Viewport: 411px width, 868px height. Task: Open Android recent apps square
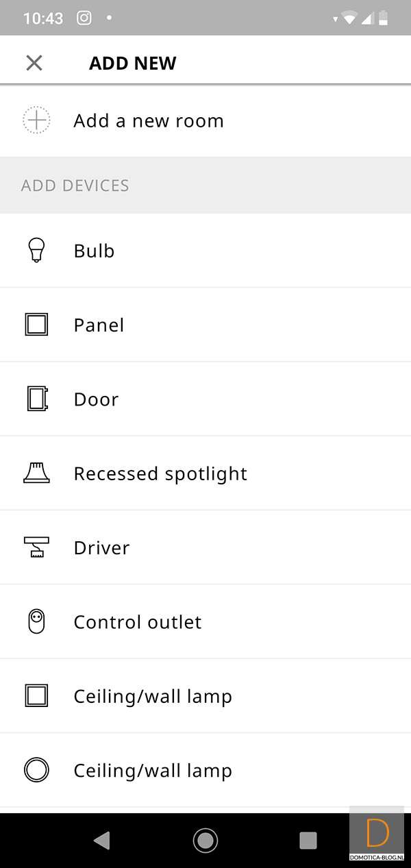(308, 840)
